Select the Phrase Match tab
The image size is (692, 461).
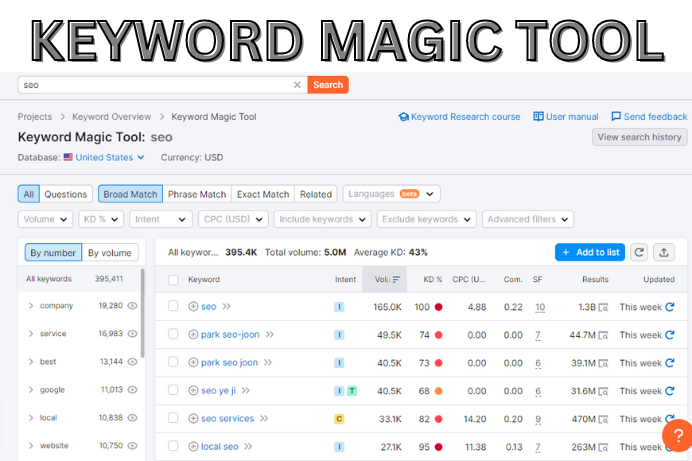(197, 194)
